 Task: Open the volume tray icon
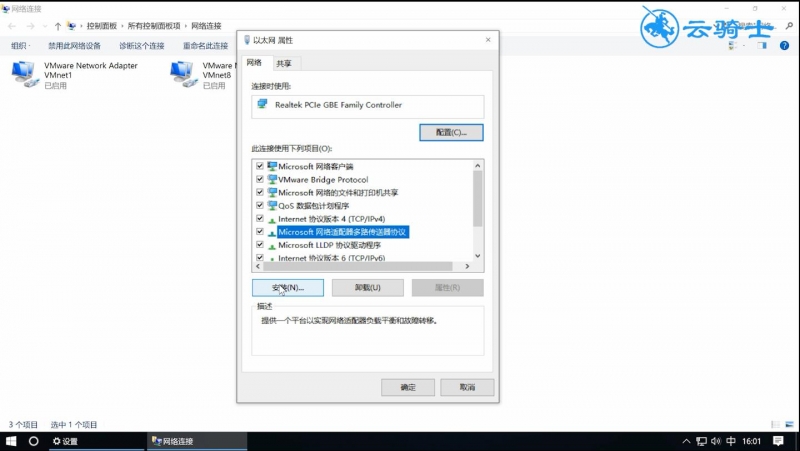tap(716, 441)
